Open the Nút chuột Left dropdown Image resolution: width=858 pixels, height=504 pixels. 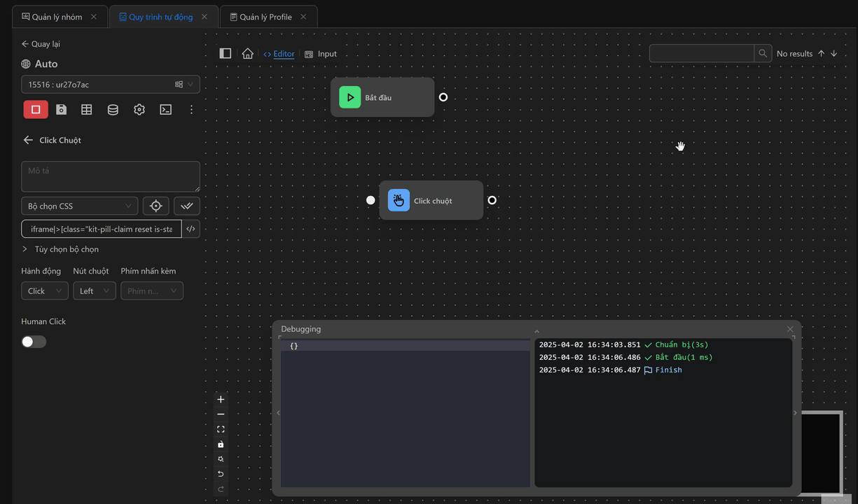(94, 290)
